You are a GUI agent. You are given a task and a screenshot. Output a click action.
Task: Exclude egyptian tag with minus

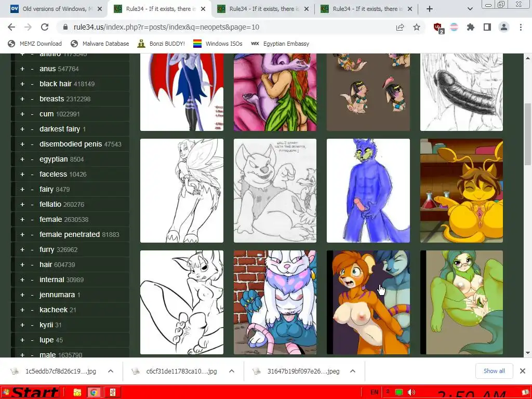click(x=32, y=159)
